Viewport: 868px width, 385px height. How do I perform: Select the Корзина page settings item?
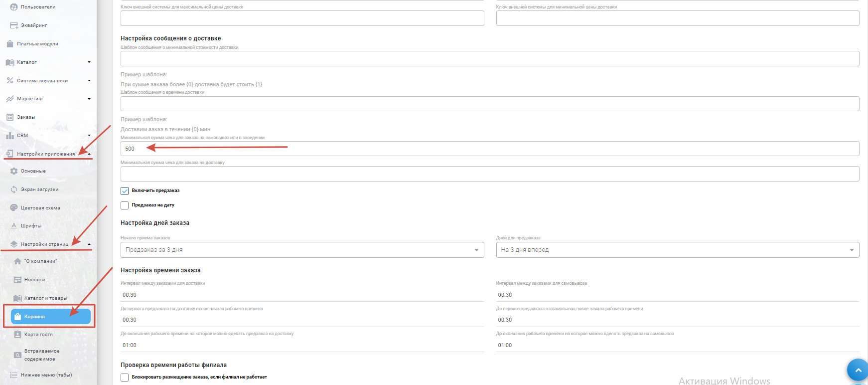point(50,317)
